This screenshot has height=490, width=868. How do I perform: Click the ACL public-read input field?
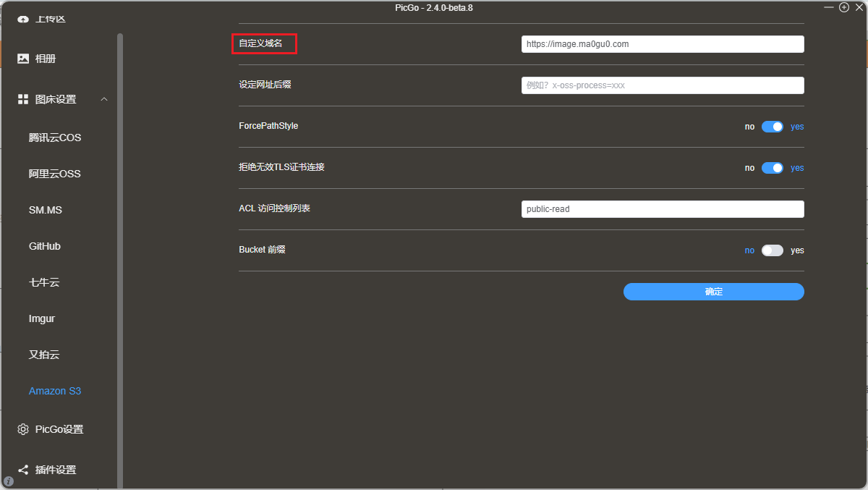pos(663,209)
